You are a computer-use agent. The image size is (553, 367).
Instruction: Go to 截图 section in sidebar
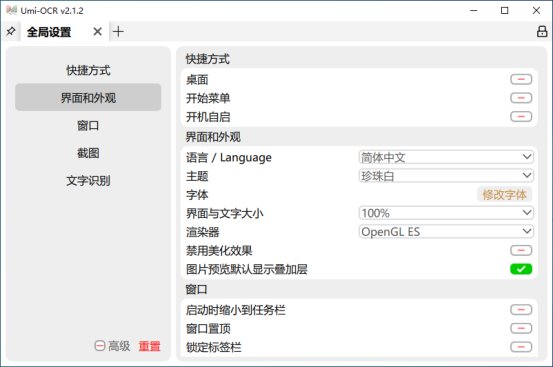(88, 153)
